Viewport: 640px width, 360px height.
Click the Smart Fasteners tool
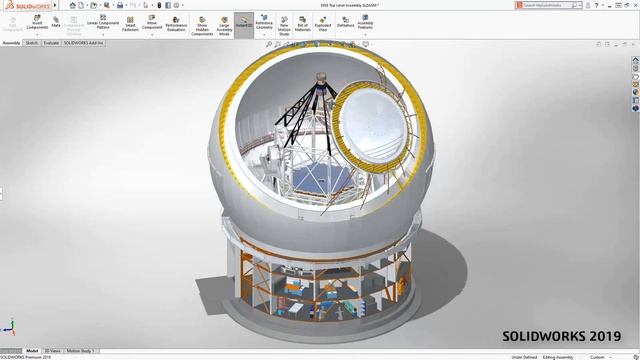[x=130, y=24]
